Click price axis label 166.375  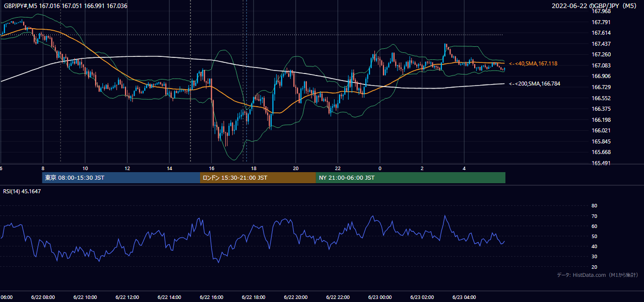[x=601, y=109]
